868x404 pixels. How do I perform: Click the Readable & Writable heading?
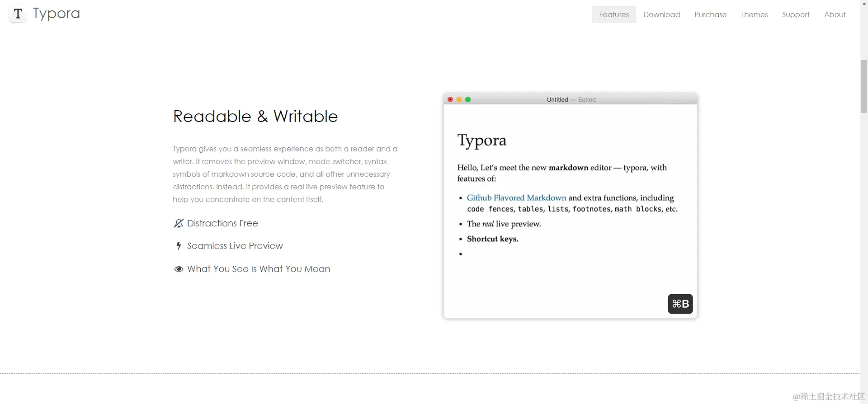255,116
